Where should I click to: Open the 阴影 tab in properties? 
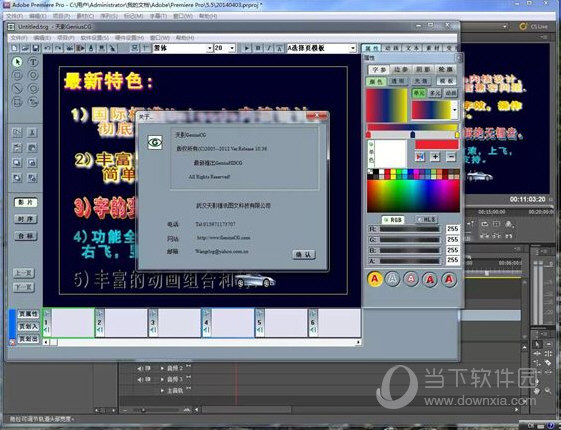pyautogui.click(x=423, y=69)
